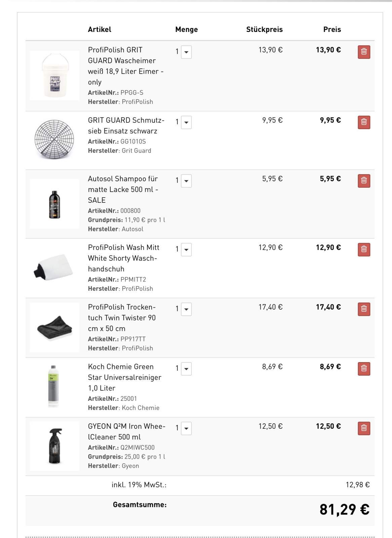
Task: Delete GYEON Q²M Iron WheelCleaner item
Action: click(x=364, y=428)
